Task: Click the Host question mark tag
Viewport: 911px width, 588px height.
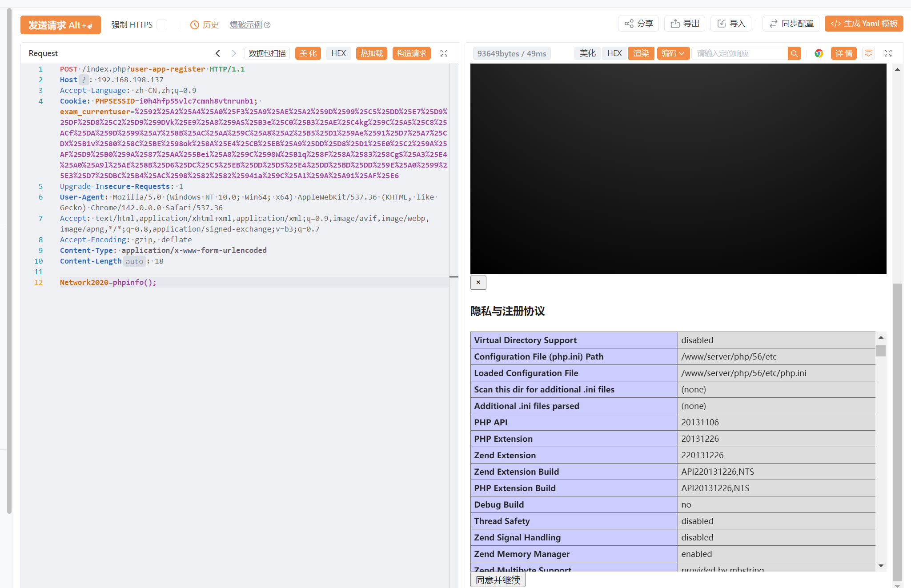Action: (84, 80)
